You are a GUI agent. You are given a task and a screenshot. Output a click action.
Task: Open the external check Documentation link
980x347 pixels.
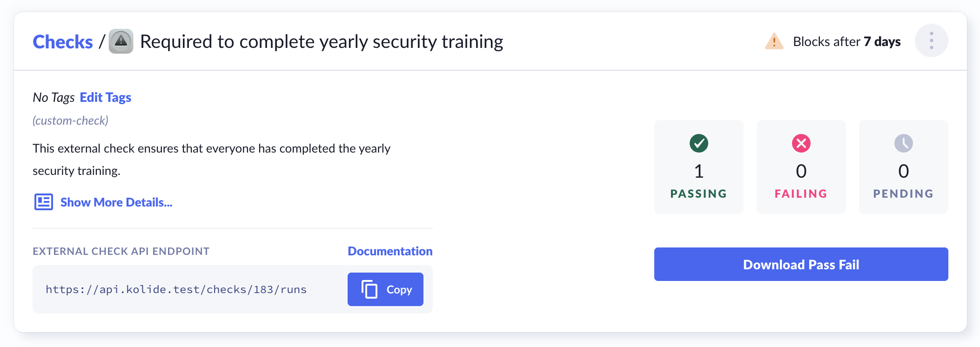coord(390,251)
